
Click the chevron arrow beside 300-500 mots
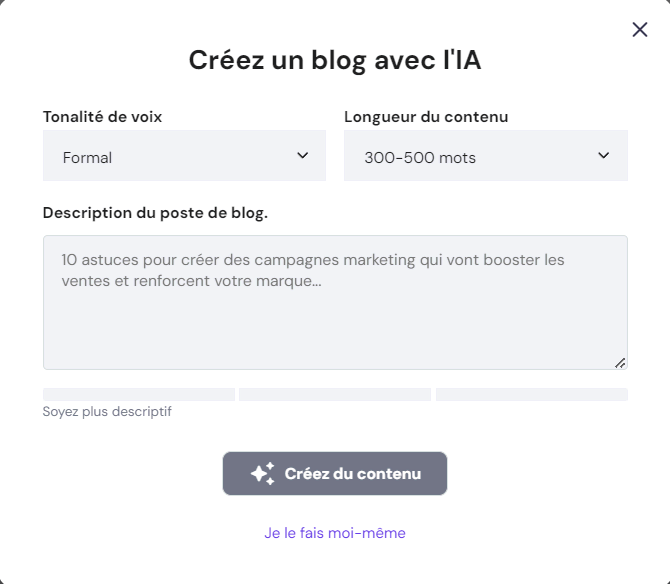(x=604, y=156)
